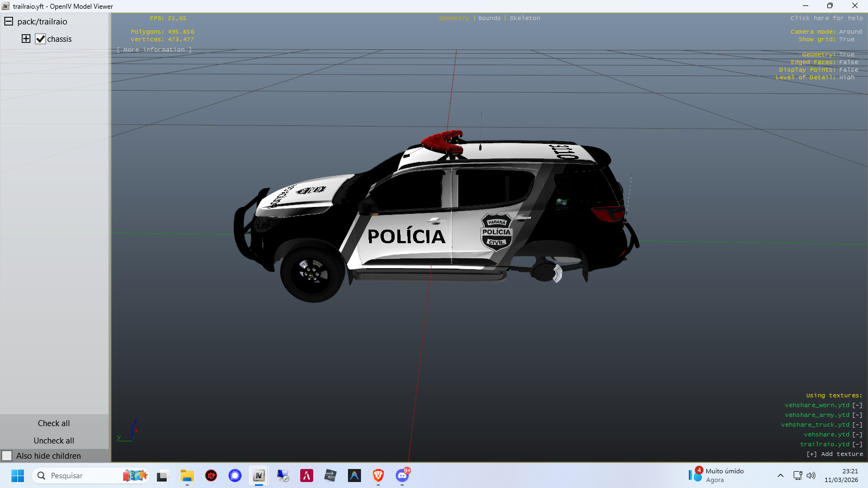Restore down the Model Viewer window
The height and width of the screenshot is (488, 868).
click(x=830, y=6)
